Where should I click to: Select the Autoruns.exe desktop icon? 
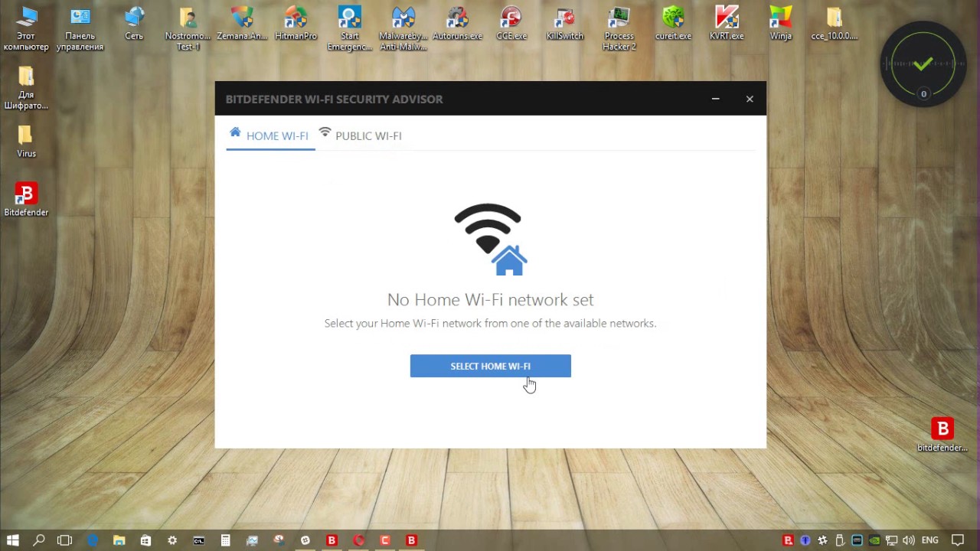coord(458,23)
